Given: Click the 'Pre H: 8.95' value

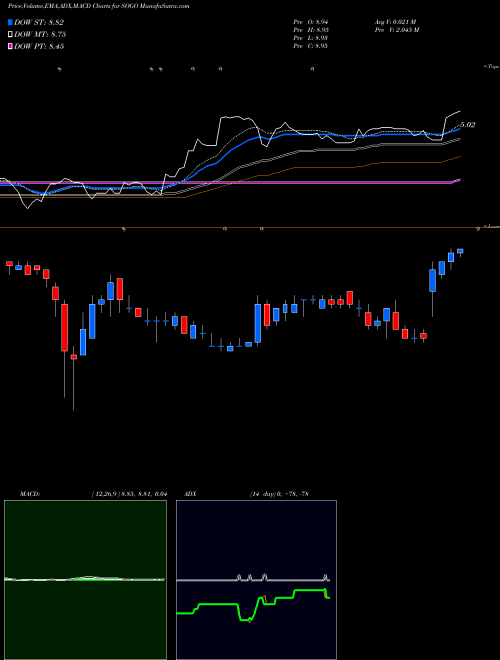Looking at the screenshot, I should (311, 30).
